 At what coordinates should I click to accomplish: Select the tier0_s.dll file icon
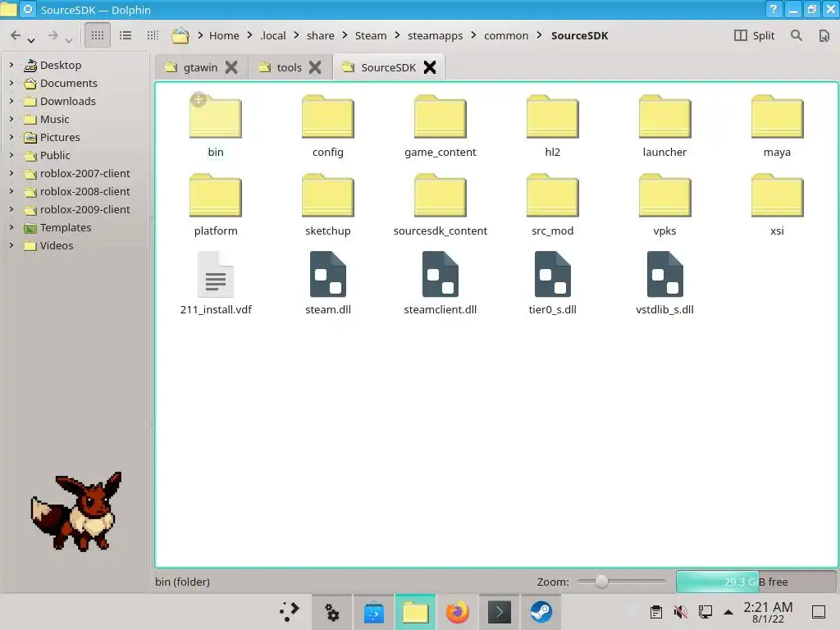click(552, 274)
